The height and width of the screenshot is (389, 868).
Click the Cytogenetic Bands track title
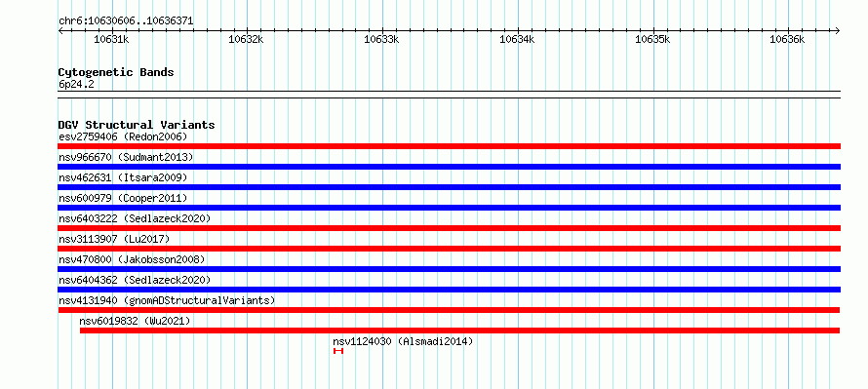click(x=116, y=72)
